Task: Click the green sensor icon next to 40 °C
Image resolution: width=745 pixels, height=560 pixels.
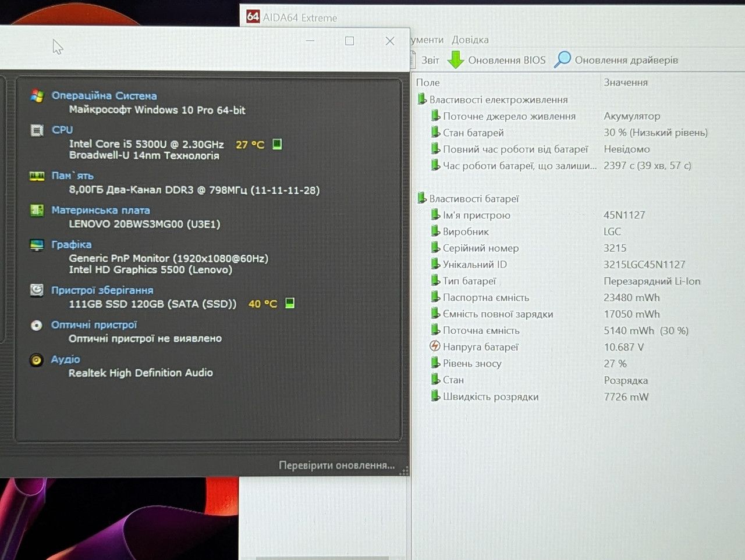Action: 290,303
